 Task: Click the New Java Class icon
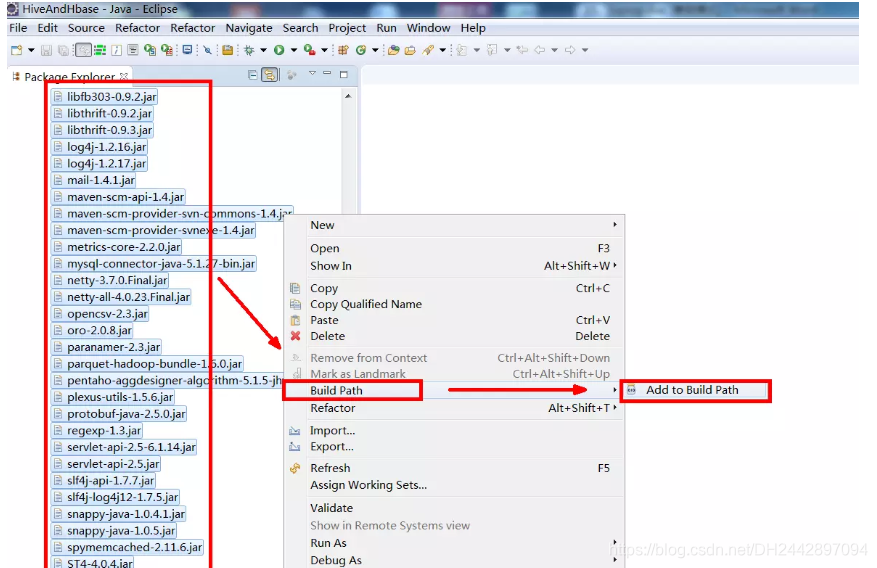click(361, 50)
